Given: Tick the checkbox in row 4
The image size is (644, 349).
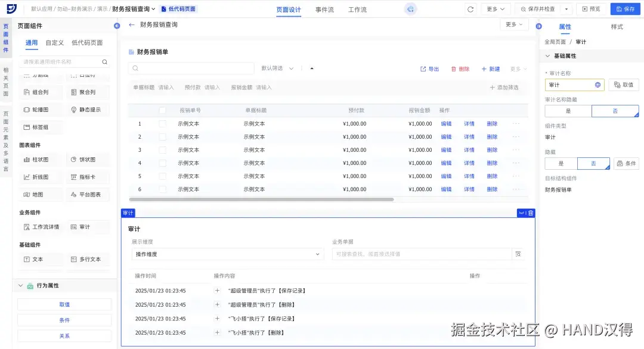Looking at the screenshot, I should (x=163, y=163).
